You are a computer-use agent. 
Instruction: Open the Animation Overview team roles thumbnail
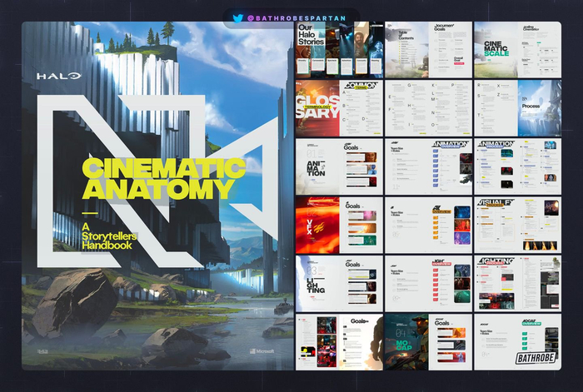428,166
